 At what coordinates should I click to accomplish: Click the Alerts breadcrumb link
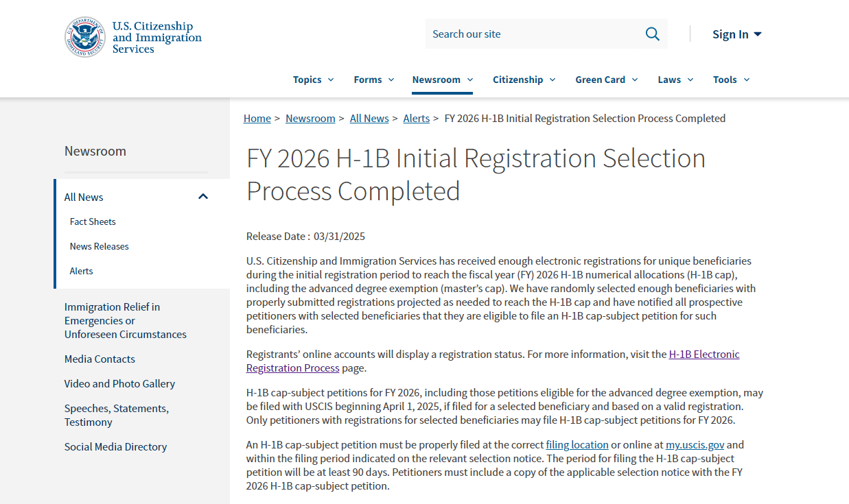pos(416,119)
